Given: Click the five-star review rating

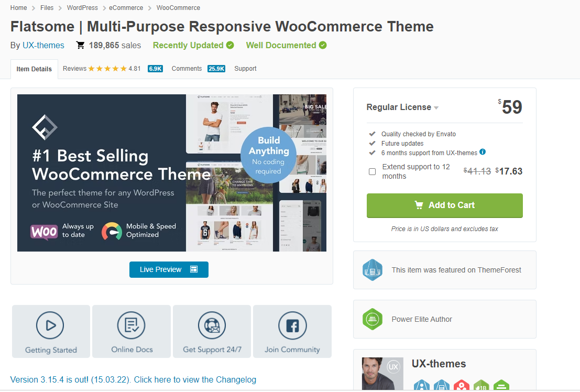Looking at the screenshot, I should pyautogui.click(x=107, y=69).
